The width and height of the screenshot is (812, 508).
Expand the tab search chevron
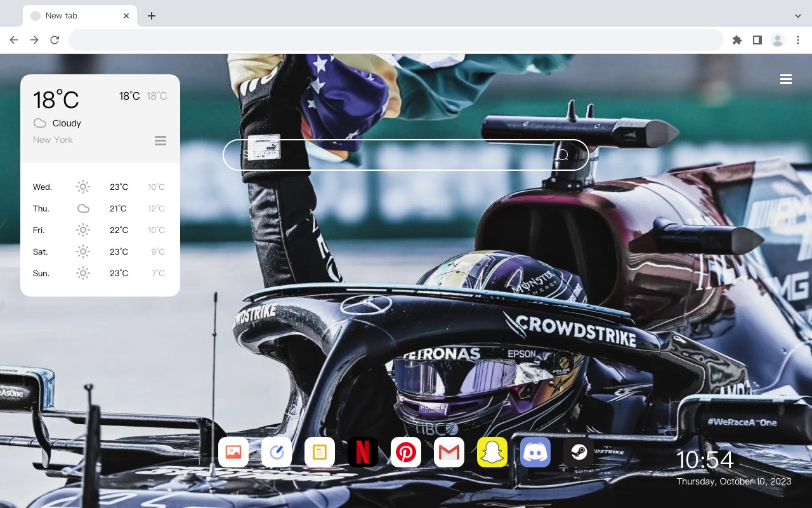(x=798, y=15)
